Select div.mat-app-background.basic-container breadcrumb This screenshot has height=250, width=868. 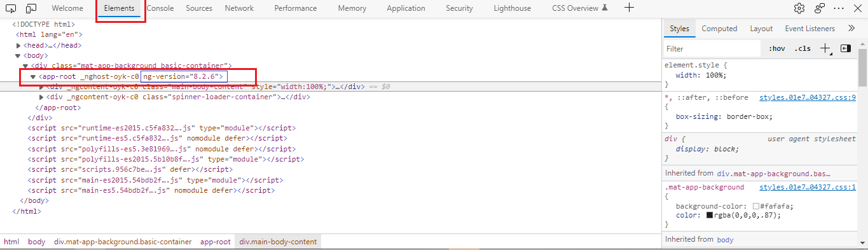[x=123, y=242]
